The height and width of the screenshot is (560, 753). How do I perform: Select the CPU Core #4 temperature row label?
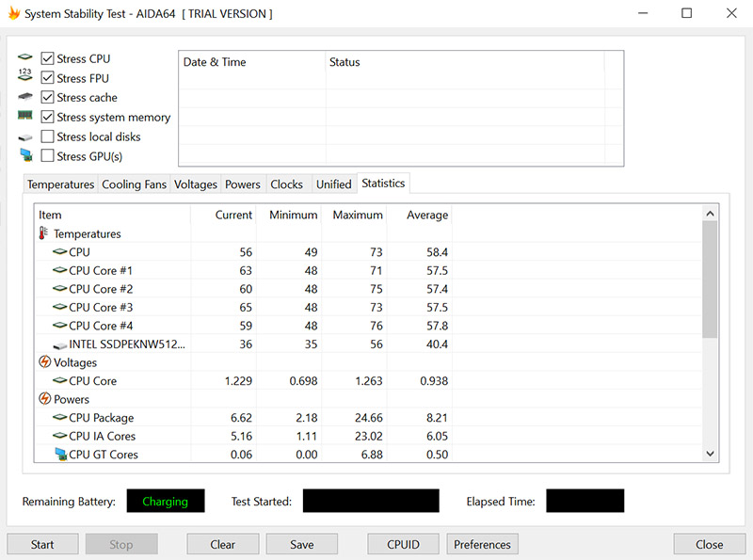[101, 326]
